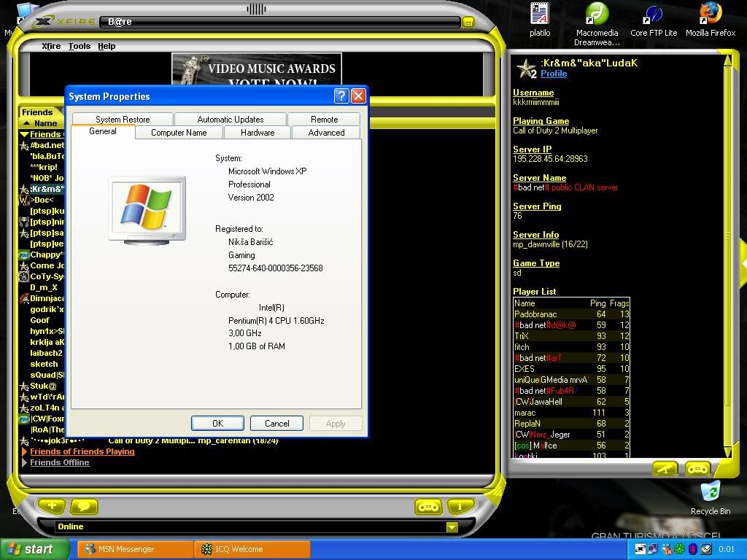Image resolution: width=747 pixels, height=560 pixels.
Task: Select the Friends tab in Xfire
Action: [37, 112]
